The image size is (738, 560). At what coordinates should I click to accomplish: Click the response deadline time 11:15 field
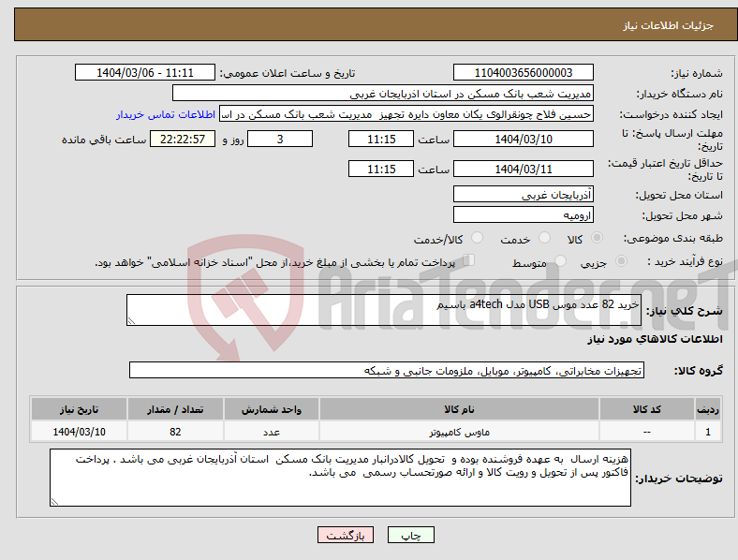pos(381,139)
